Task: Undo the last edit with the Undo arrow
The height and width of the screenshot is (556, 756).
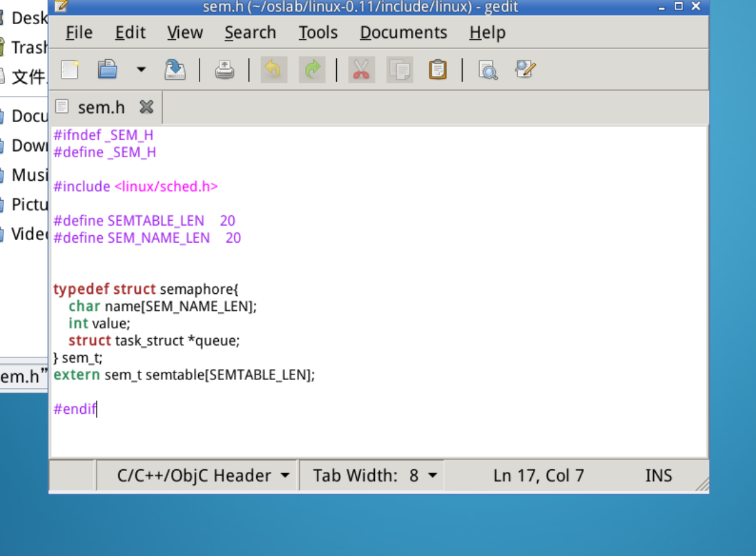Action: click(x=274, y=70)
